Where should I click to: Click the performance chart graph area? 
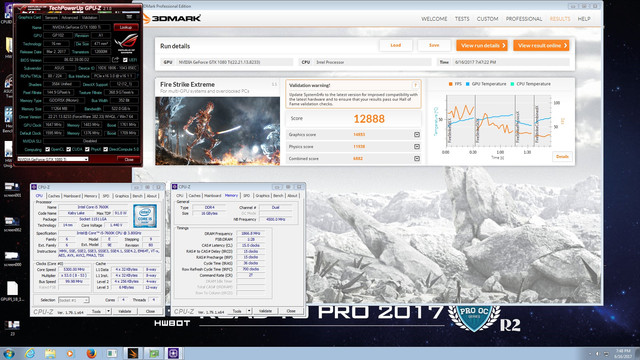498,121
